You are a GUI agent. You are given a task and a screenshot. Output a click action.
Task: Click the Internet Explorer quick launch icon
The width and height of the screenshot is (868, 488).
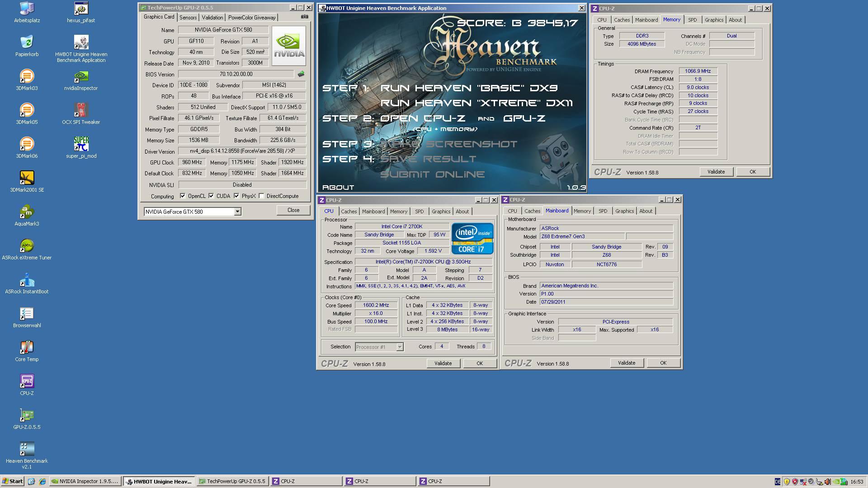[x=42, y=481]
